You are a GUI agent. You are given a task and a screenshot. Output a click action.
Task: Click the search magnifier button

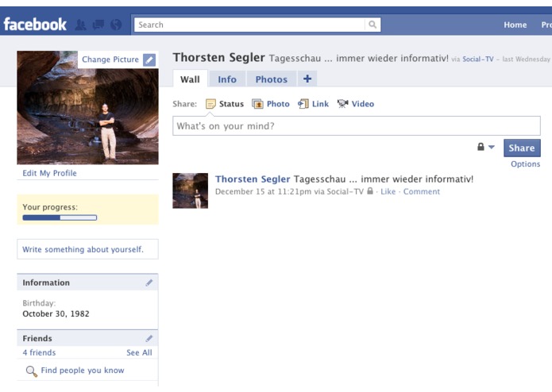[x=373, y=25]
